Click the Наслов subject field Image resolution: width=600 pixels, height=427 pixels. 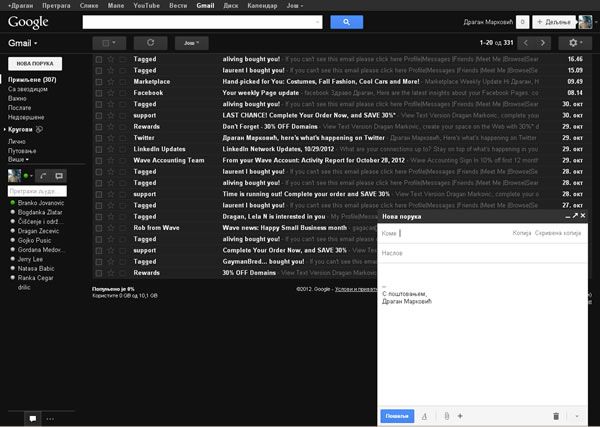pyautogui.click(x=482, y=253)
